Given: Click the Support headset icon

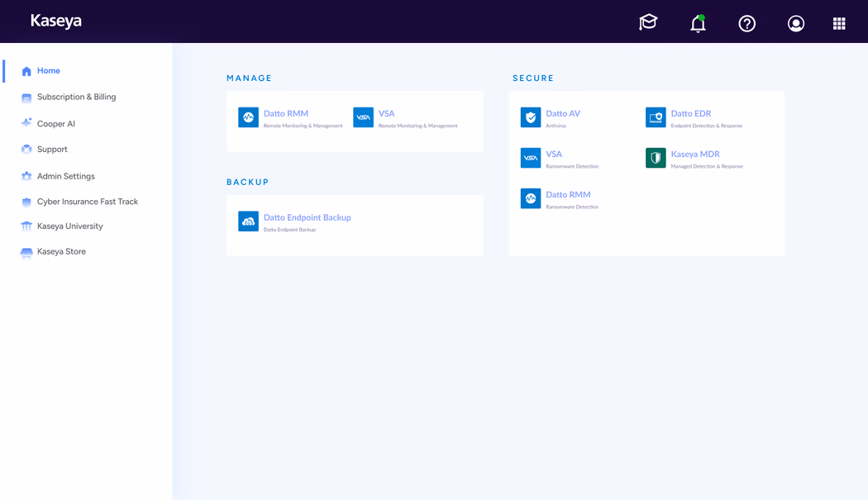Looking at the screenshot, I should pyautogui.click(x=26, y=149).
